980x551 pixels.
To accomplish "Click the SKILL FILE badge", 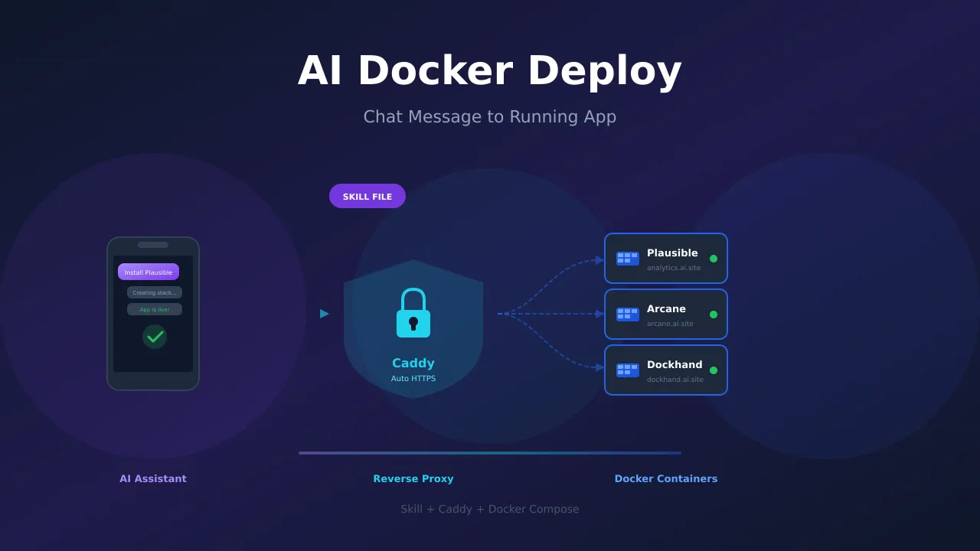I will coord(367,196).
